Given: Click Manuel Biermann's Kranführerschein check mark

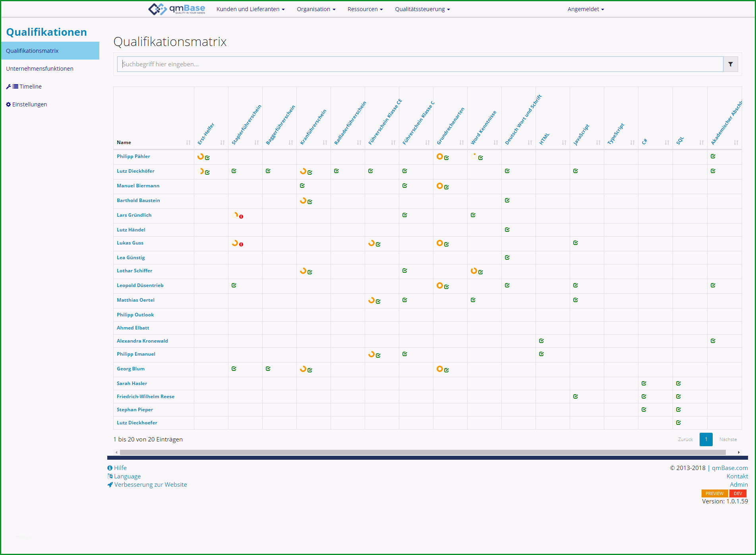Looking at the screenshot, I should [302, 186].
